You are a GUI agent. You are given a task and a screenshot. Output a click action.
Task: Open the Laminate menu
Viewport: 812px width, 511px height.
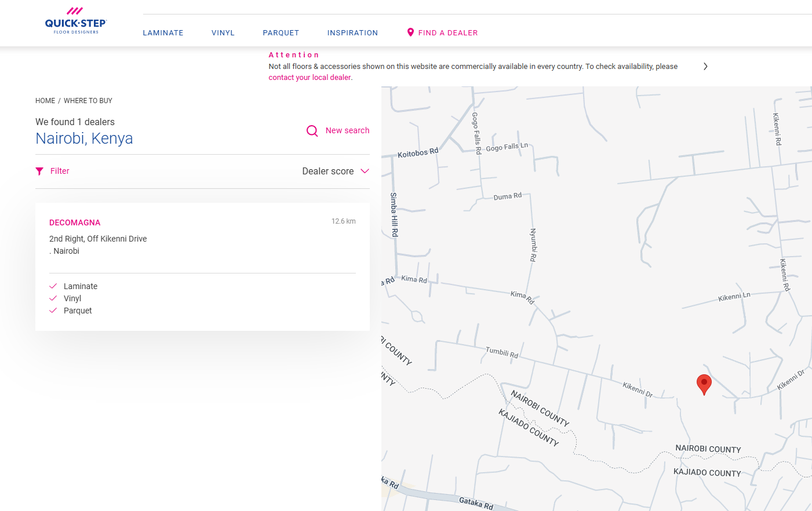[163, 33]
